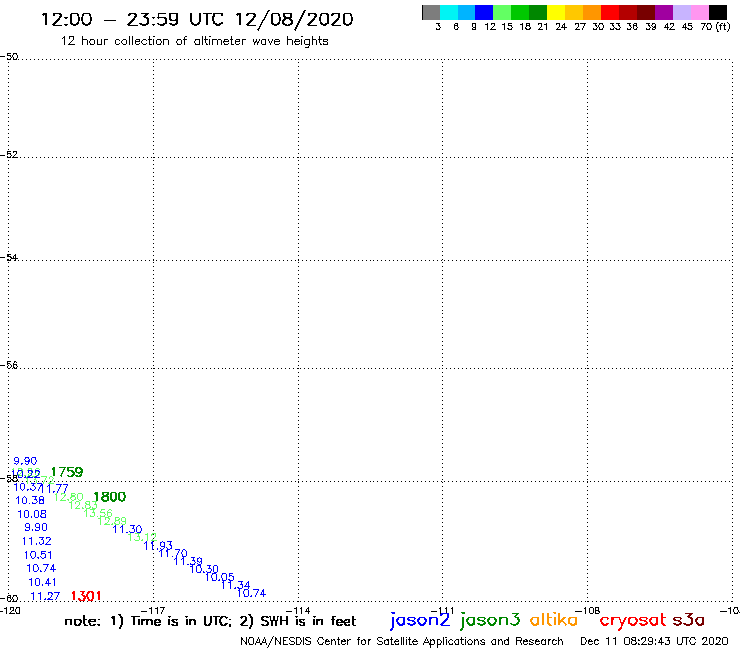This screenshot has width=740, height=650.
Task: Click the latitude axis label '-56'
Action: (9, 365)
